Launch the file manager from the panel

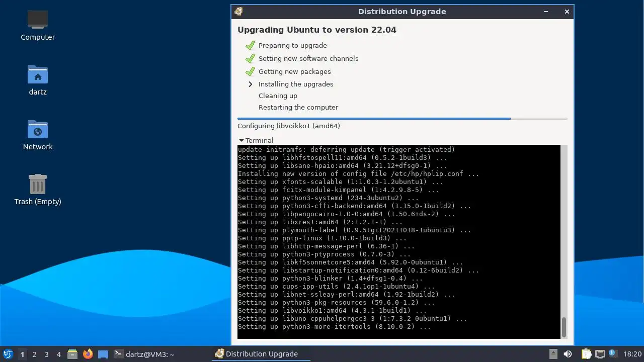tap(72, 354)
